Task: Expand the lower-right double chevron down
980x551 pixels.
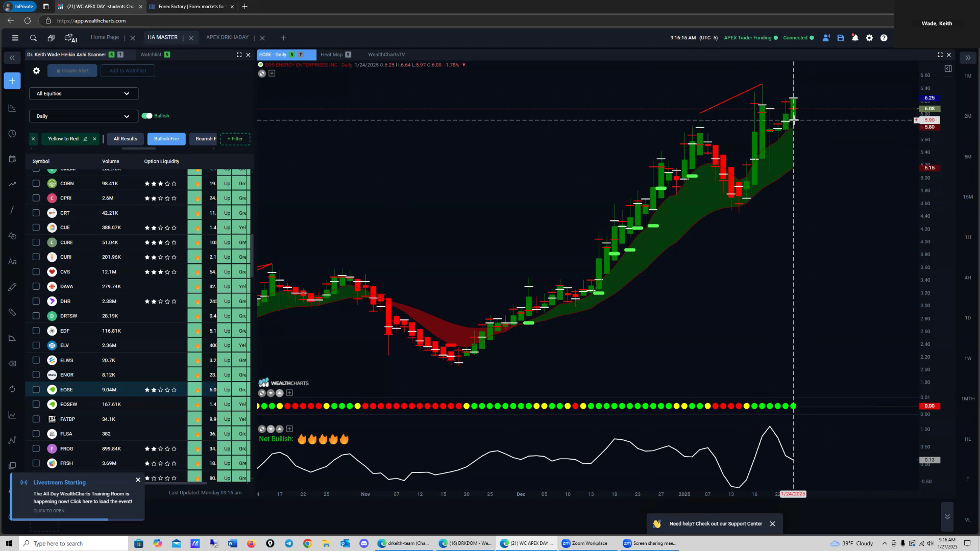Action: coord(947,517)
